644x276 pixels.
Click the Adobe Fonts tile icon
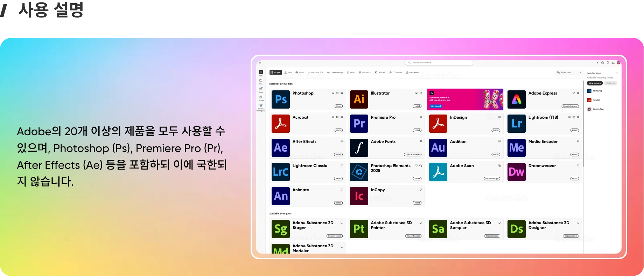(359, 148)
